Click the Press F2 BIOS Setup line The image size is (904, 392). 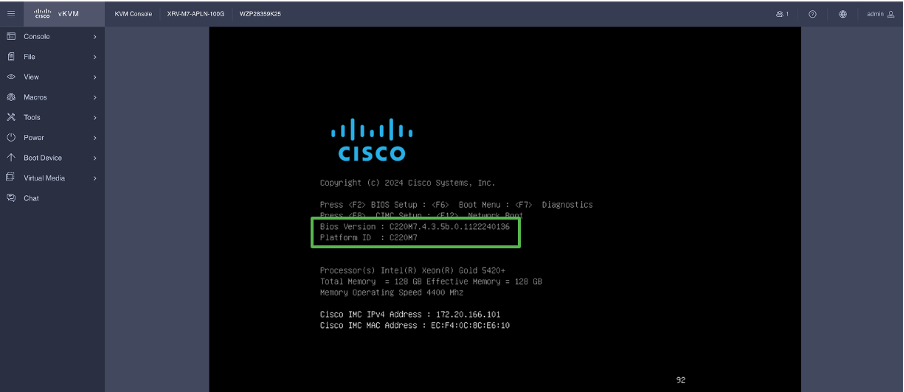click(x=456, y=205)
